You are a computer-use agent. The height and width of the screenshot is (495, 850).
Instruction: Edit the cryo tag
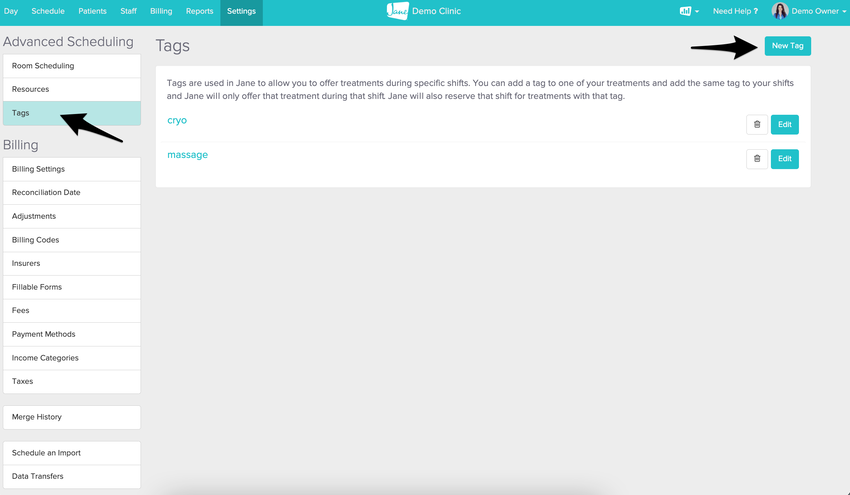(x=784, y=125)
